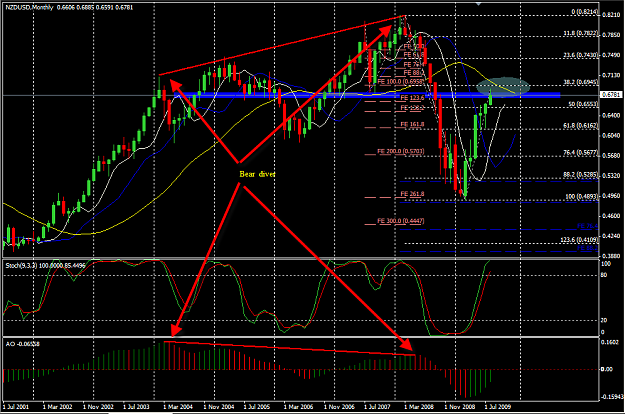Select the chart shift triangle marker at top

[x=479, y=3]
